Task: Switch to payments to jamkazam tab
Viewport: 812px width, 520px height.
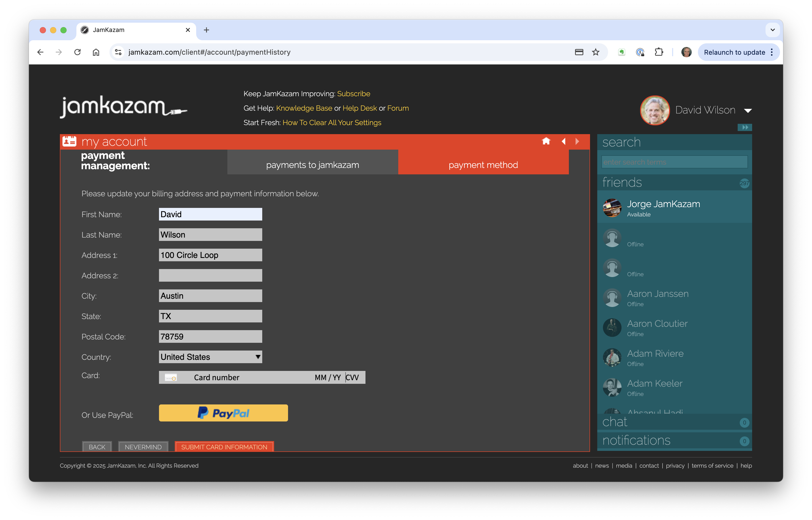Action: (312, 165)
